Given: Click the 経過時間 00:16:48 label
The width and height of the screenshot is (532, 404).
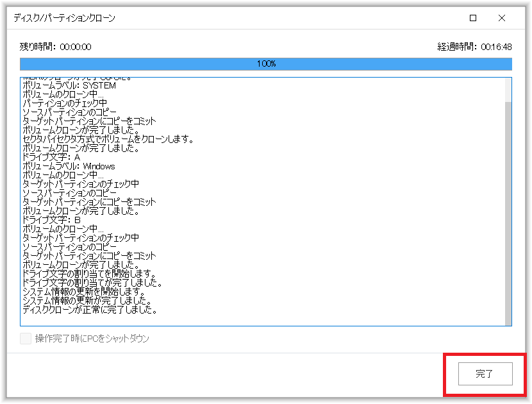Looking at the screenshot, I should (474, 47).
